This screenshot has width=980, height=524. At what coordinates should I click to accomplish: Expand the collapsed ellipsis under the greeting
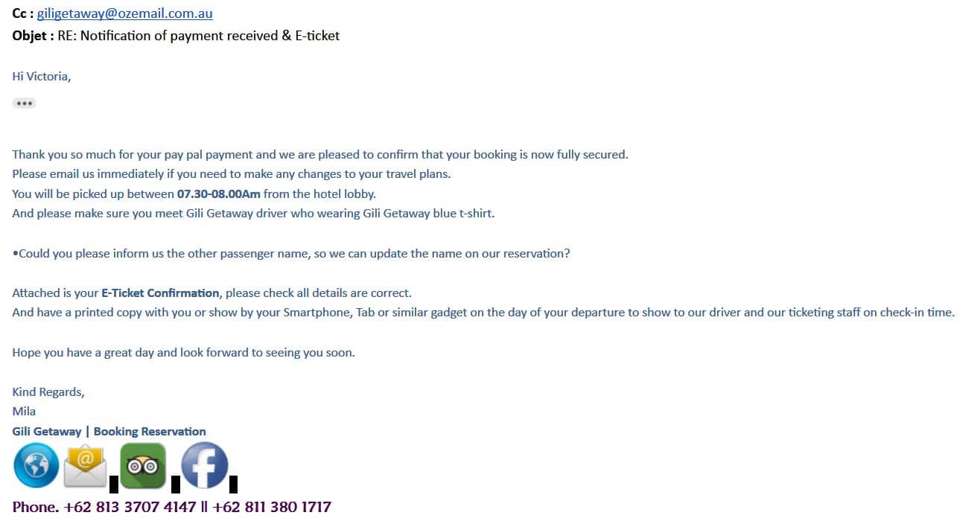[24, 103]
